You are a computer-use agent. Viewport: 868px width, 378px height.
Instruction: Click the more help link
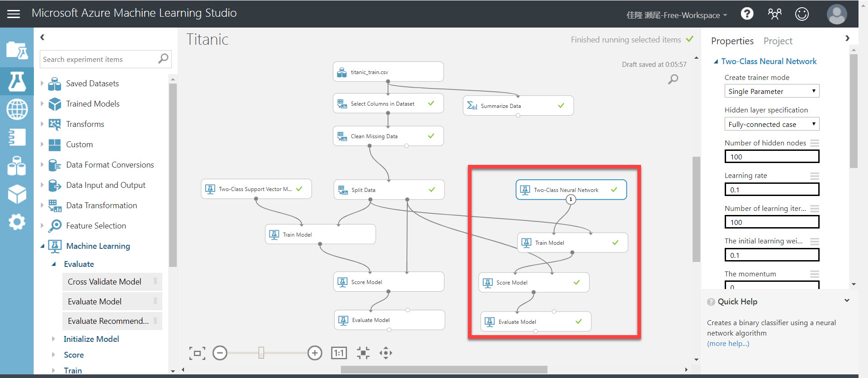coord(728,344)
